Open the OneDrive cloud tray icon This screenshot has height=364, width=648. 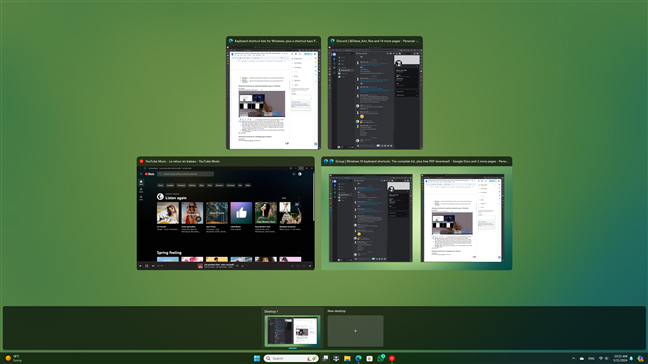[582, 358]
